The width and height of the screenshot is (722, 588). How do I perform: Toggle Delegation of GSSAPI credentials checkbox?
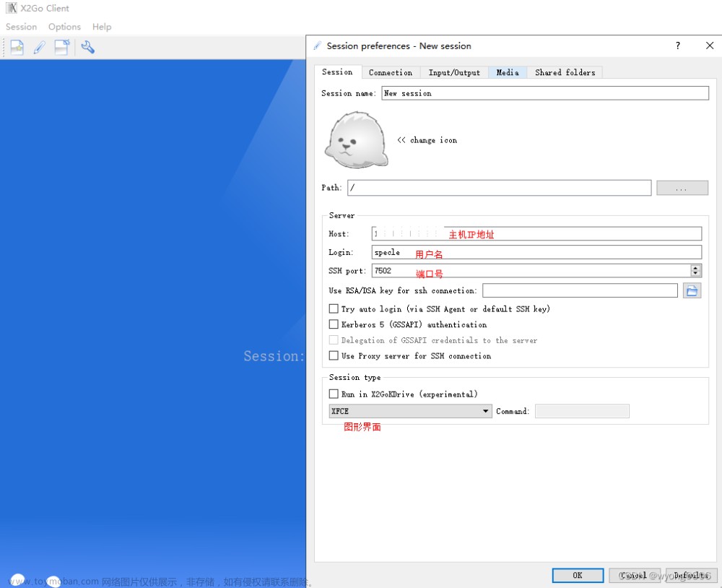tap(334, 340)
